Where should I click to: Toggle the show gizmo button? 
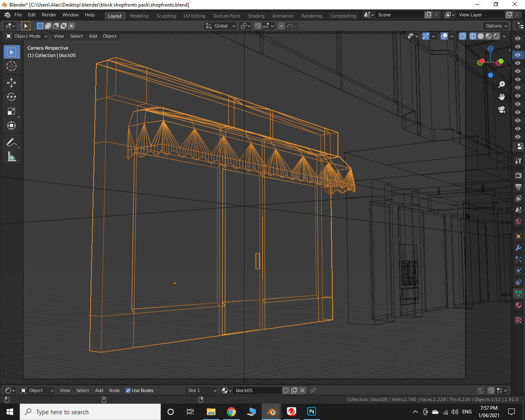tap(425, 36)
